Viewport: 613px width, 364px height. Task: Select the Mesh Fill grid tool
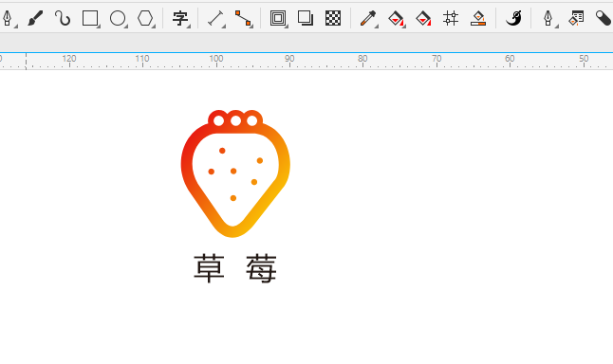451,18
